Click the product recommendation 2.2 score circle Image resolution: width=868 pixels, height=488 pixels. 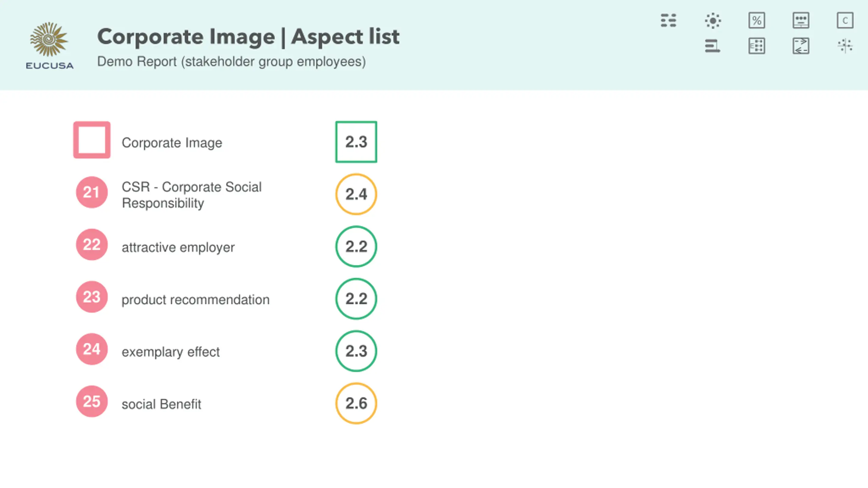tap(356, 299)
